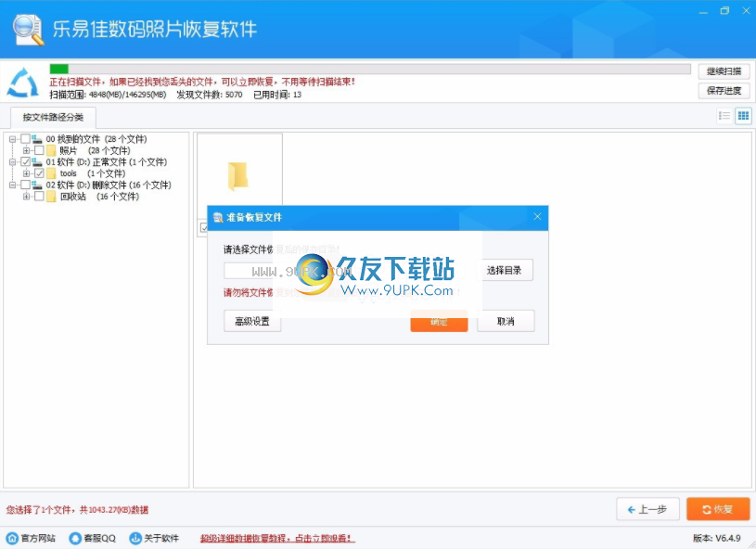Click the folder icon beside 照片
Screen dimensions: 756x549
pos(51,151)
